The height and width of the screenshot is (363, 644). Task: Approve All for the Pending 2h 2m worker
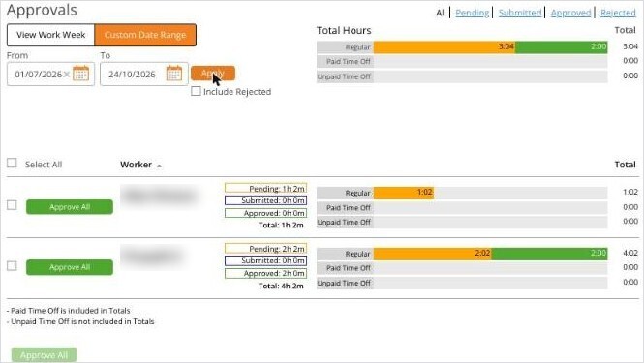click(70, 267)
